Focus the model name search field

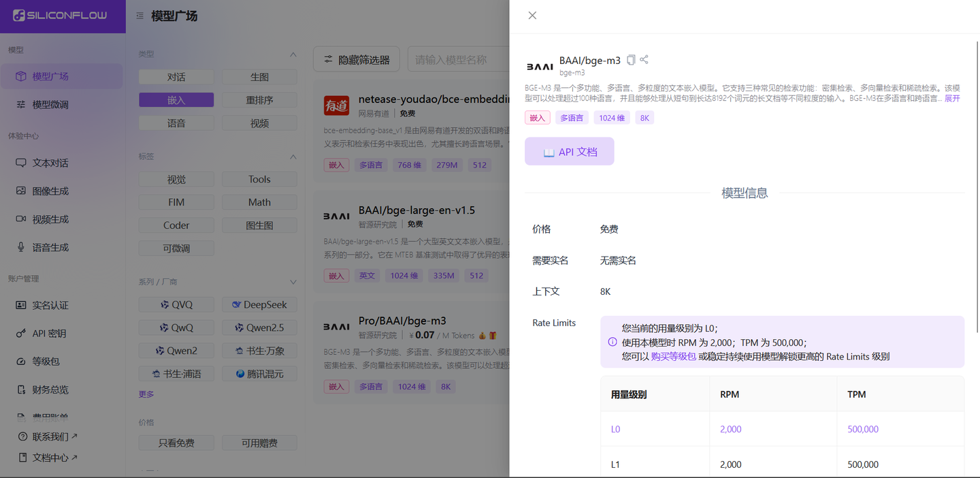pos(459,59)
